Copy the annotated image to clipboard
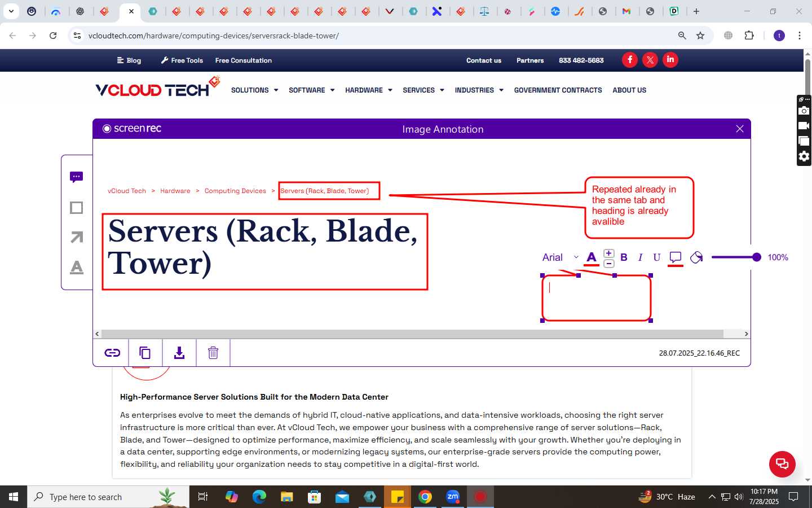 pyautogui.click(x=145, y=353)
